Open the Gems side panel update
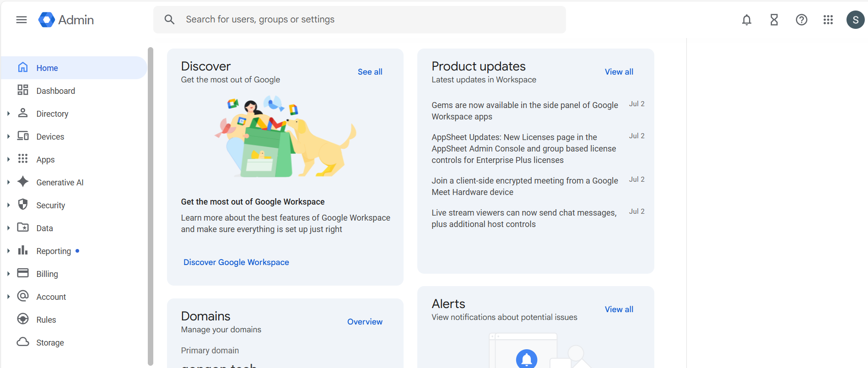The image size is (868, 368). [x=525, y=111]
